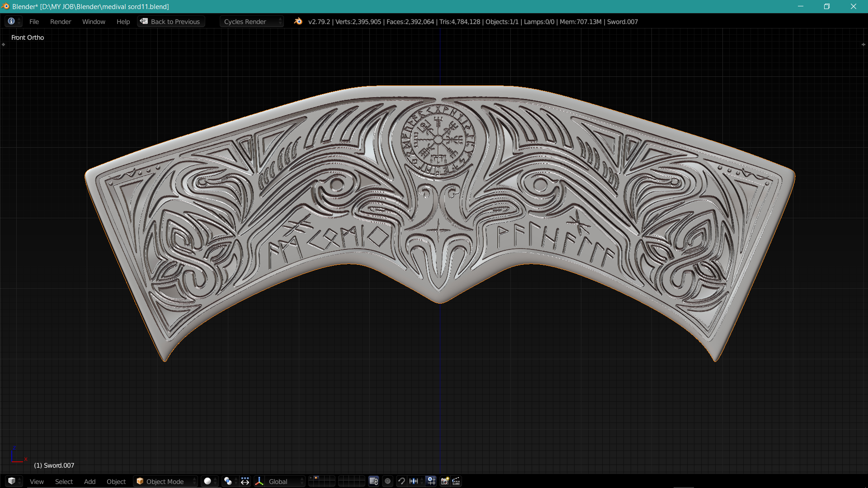Select the second scene layer in layers grid
868x488 pixels.
tap(316, 479)
